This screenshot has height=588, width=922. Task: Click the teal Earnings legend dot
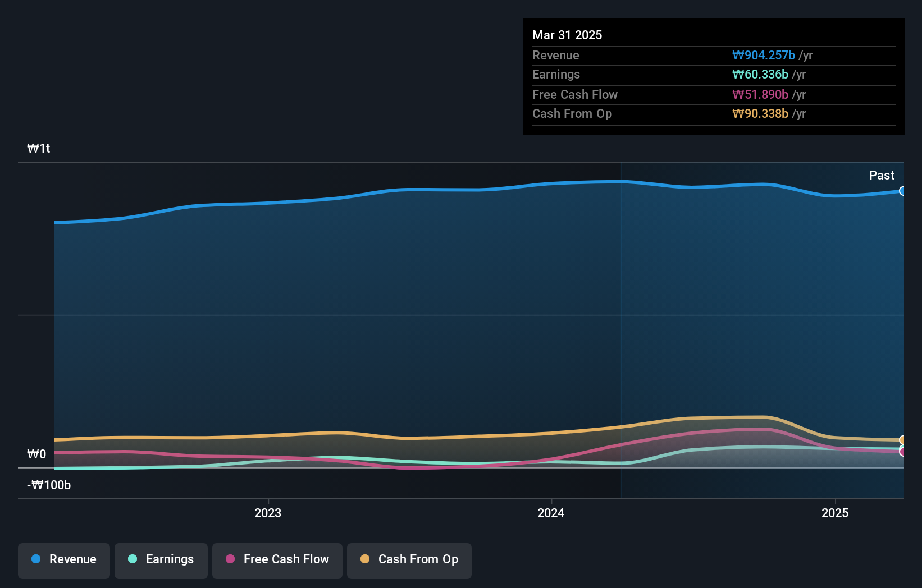pyautogui.click(x=131, y=559)
